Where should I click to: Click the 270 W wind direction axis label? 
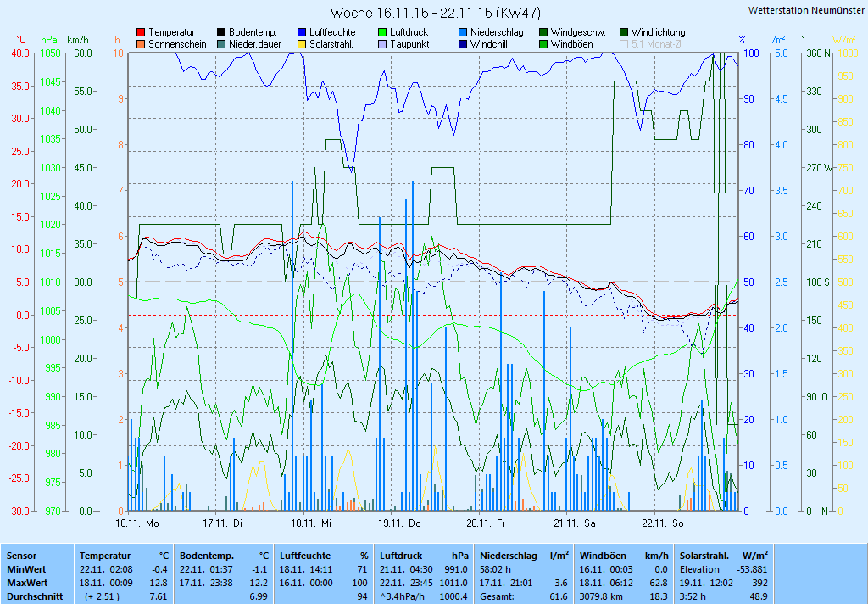tap(820, 168)
